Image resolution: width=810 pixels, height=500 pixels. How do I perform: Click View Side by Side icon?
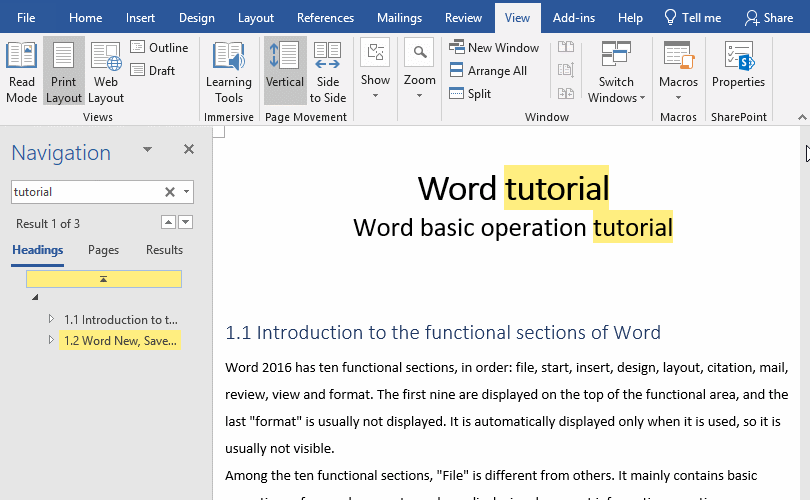tap(566, 47)
